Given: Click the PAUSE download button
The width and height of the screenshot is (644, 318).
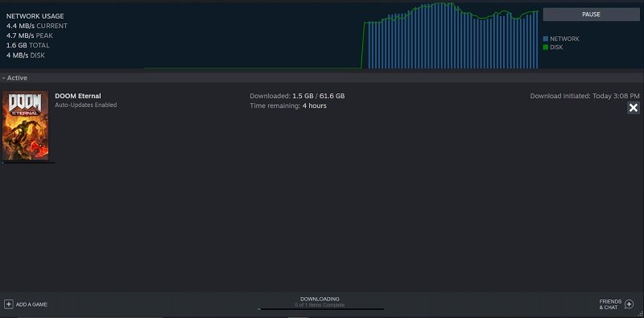Looking at the screenshot, I should pyautogui.click(x=591, y=14).
